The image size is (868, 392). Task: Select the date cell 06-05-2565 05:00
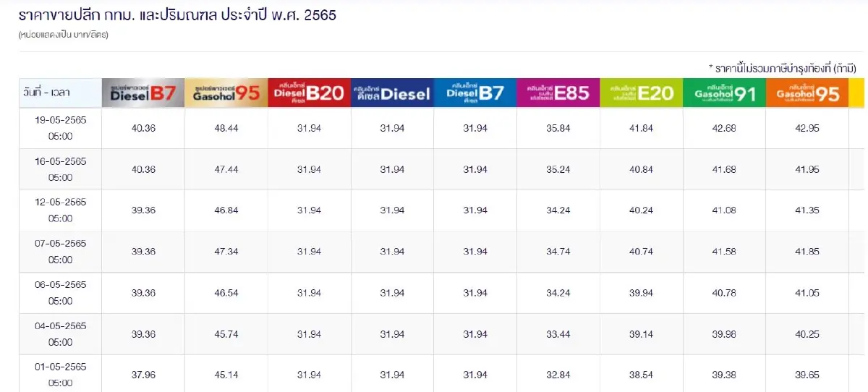coord(61,293)
